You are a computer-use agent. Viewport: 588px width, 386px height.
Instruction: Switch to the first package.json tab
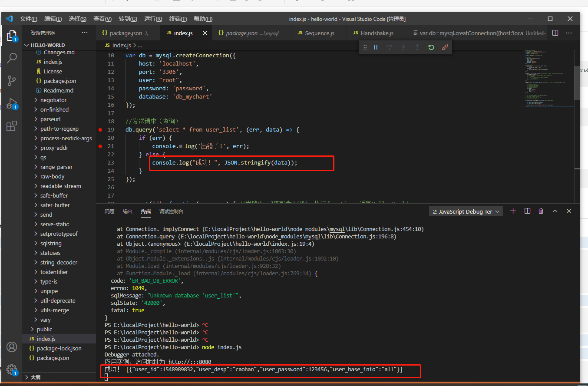coord(128,33)
